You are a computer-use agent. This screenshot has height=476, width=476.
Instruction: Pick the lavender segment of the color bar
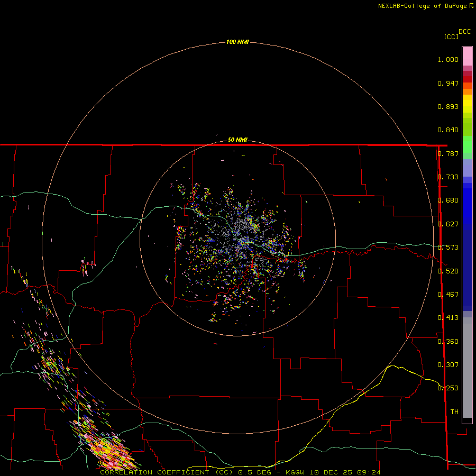pos(467,168)
